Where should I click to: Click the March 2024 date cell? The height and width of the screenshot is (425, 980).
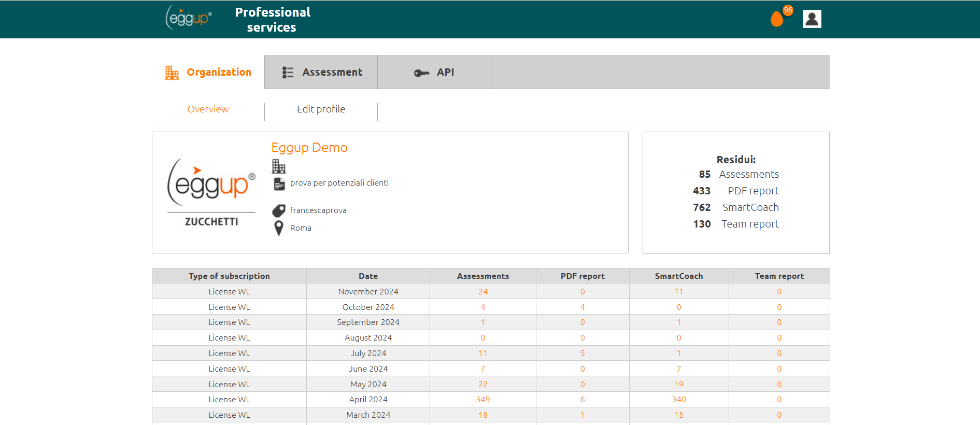coord(368,415)
